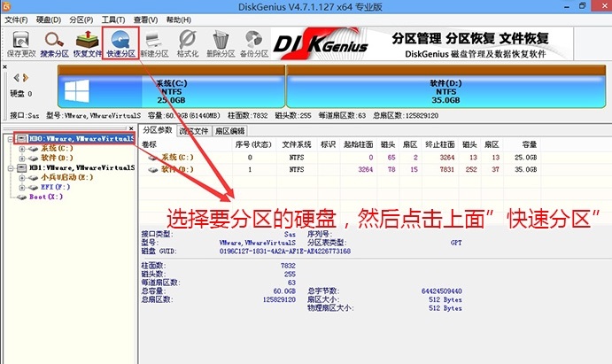Click the 新建分区 new partition icon
This screenshot has height=364, width=612.
pyautogui.click(x=154, y=43)
